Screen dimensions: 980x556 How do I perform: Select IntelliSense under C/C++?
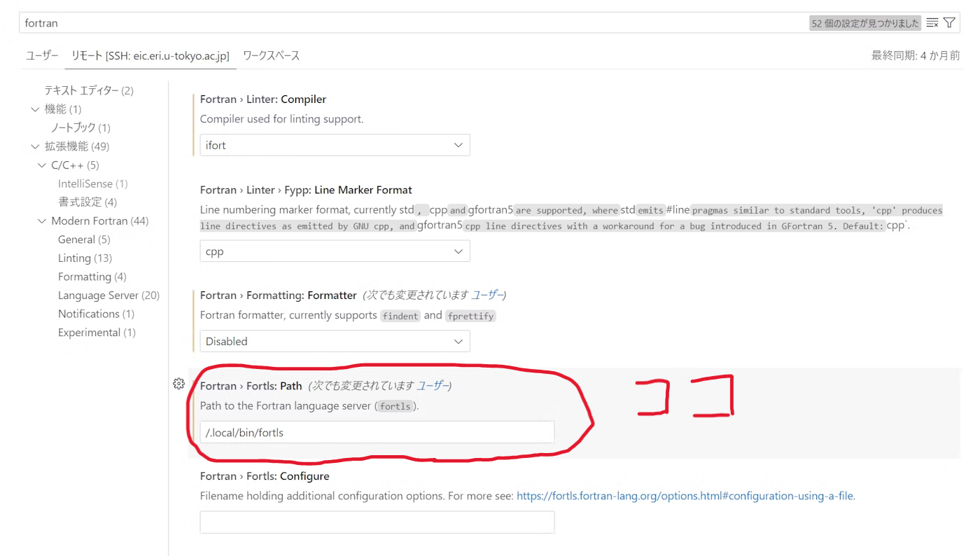tap(93, 183)
